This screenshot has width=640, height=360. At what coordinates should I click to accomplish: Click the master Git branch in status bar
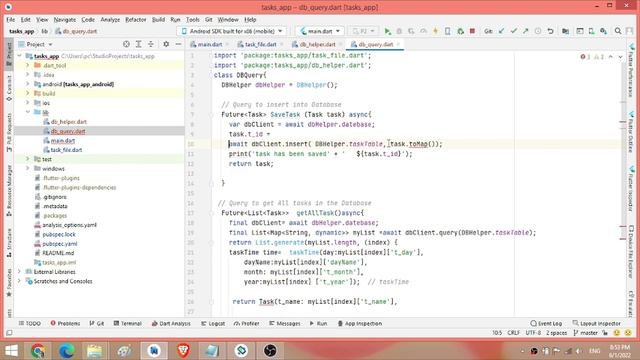(x=585, y=333)
